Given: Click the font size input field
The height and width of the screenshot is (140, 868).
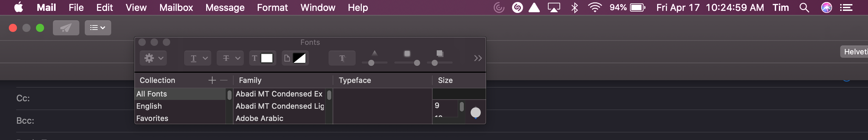Looking at the screenshot, I should (x=458, y=94).
